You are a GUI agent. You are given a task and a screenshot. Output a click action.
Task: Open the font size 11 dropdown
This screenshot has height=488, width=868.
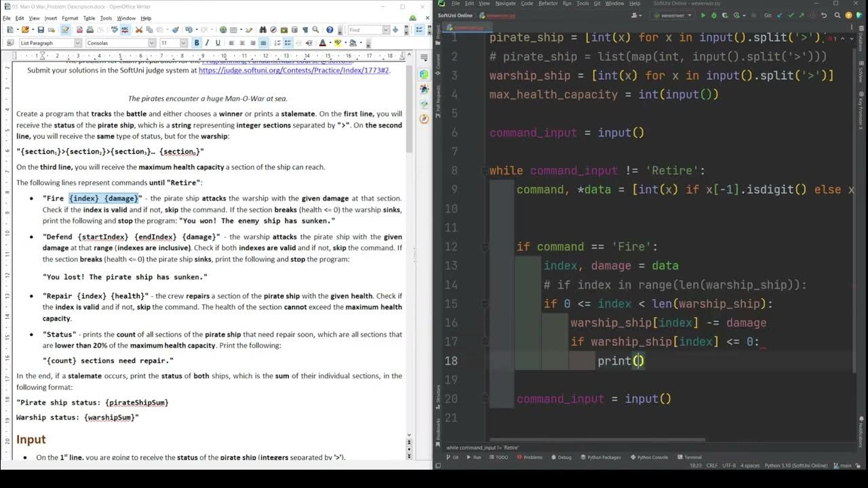184,43
